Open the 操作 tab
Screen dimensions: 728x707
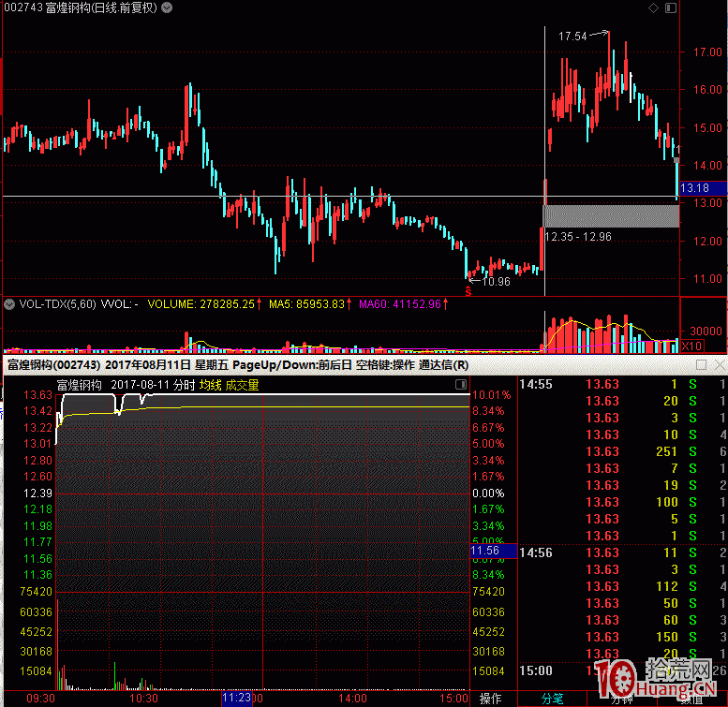490,699
